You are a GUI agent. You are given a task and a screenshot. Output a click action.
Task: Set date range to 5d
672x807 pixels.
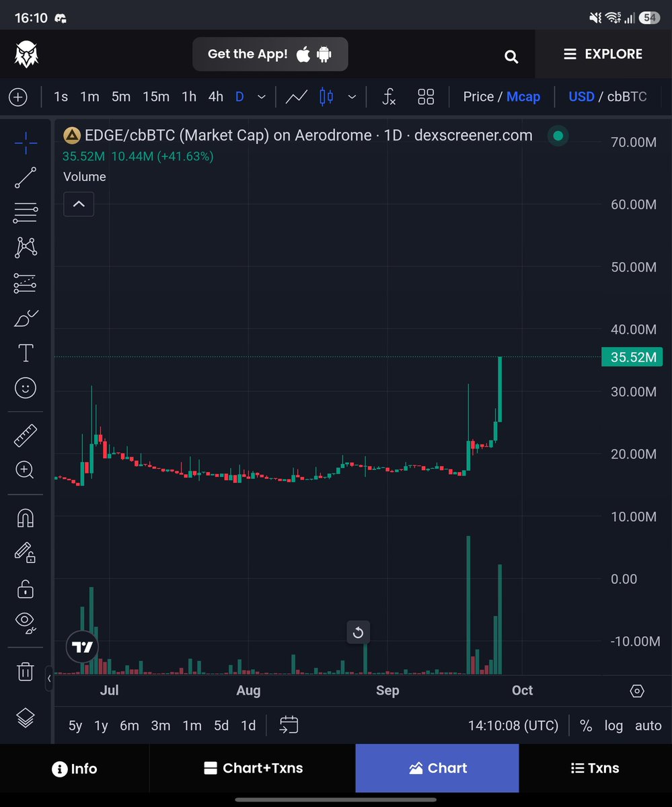(221, 726)
